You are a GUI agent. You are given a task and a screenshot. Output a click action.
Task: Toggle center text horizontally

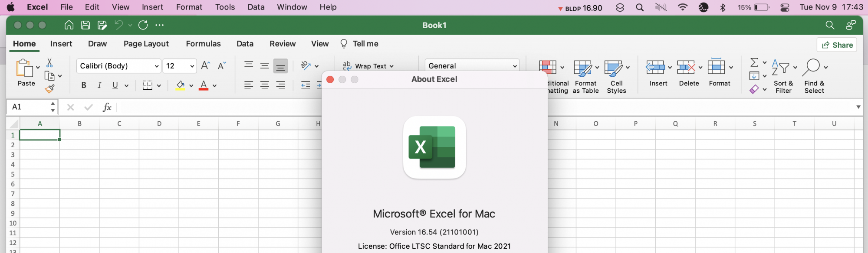point(265,85)
